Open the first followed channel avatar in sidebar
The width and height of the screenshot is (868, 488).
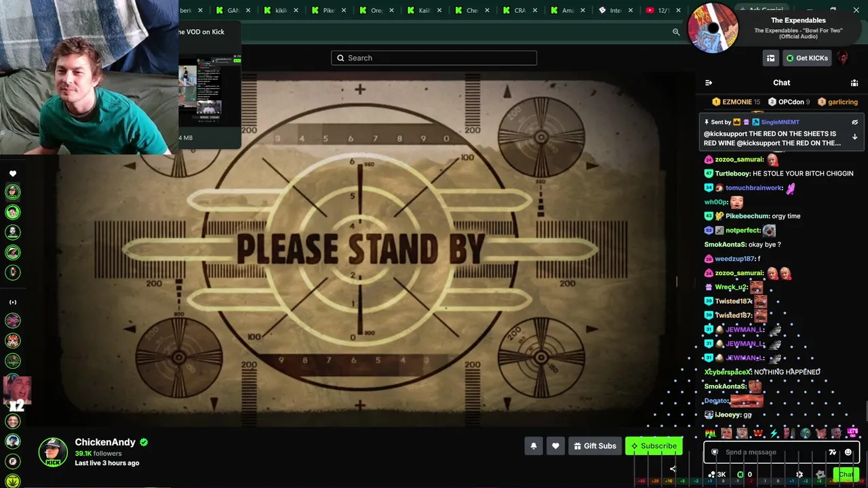coord(13,192)
